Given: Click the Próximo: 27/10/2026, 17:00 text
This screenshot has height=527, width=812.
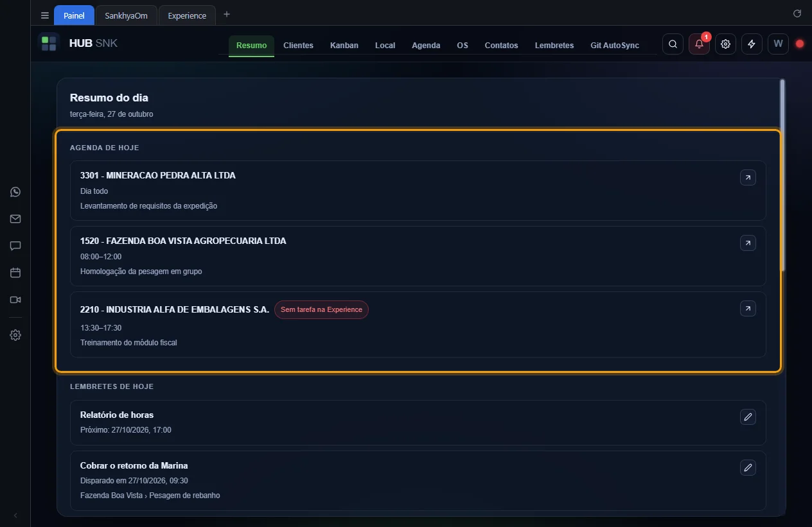Looking at the screenshot, I should [126, 430].
